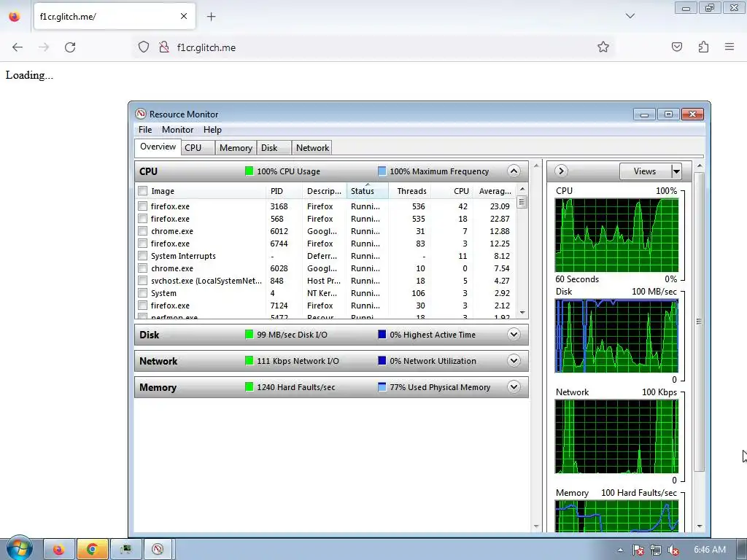This screenshot has width=747, height=560.
Task: Check the chrome.exe PID 6028 checkbox
Action: [x=142, y=268]
